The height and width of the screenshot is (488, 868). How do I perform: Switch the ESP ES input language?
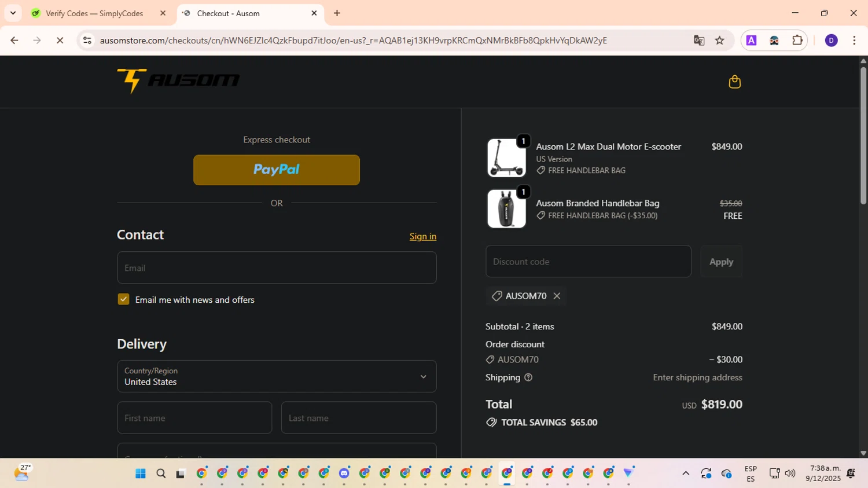pos(751,474)
